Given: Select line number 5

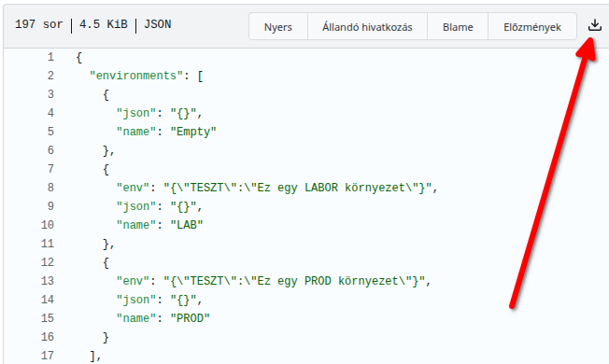Looking at the screenshot, I should pyautogui.click(x=50, y=132).
